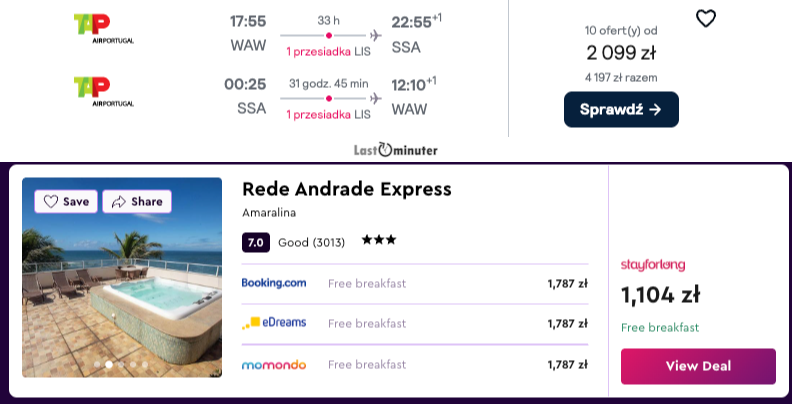Click the Sprawdź button
Image resolution: width=792 pixels, height=404 pixels.
pos(621,110)
